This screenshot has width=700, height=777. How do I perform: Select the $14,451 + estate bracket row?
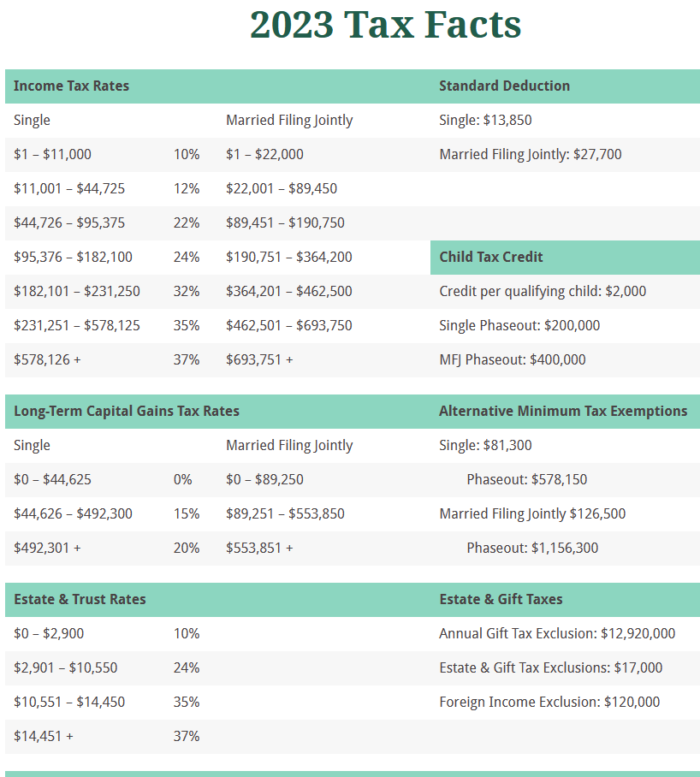click(44, 736)
